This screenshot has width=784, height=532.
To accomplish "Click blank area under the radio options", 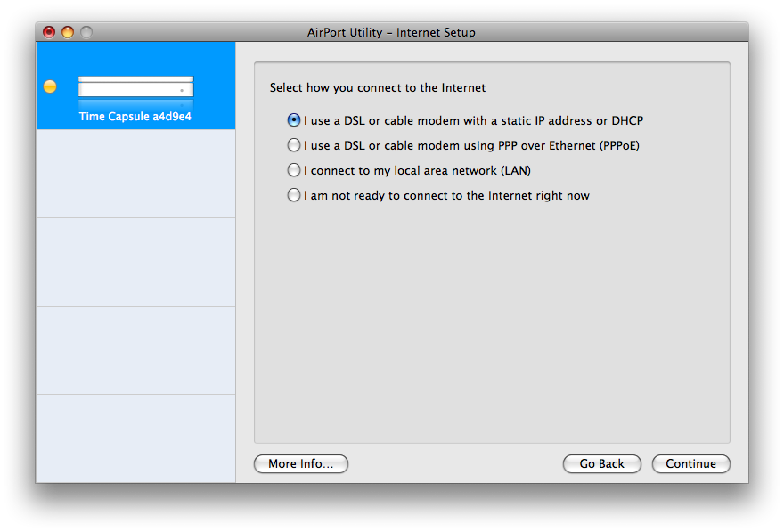I will point(492,321).
